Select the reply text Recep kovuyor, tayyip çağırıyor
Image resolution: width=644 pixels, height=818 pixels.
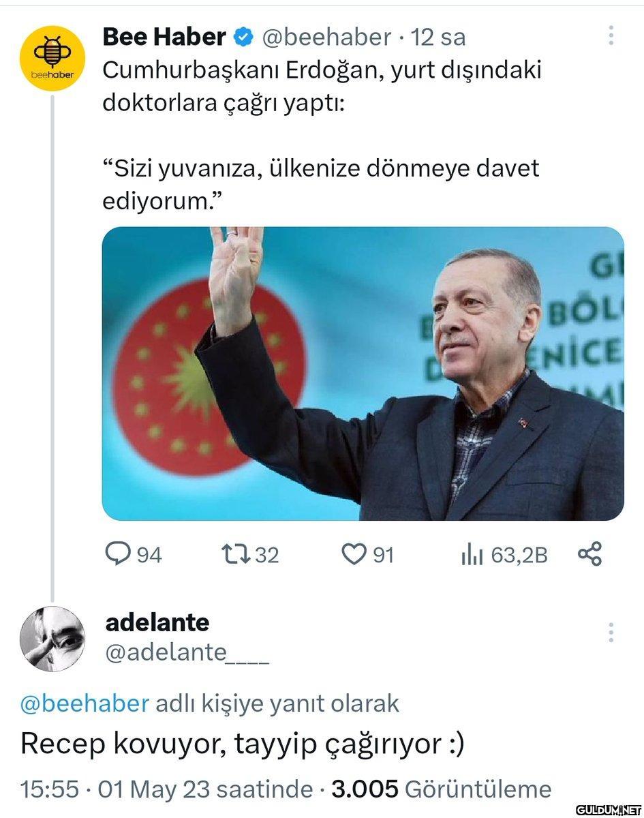[x=242, y=744]
